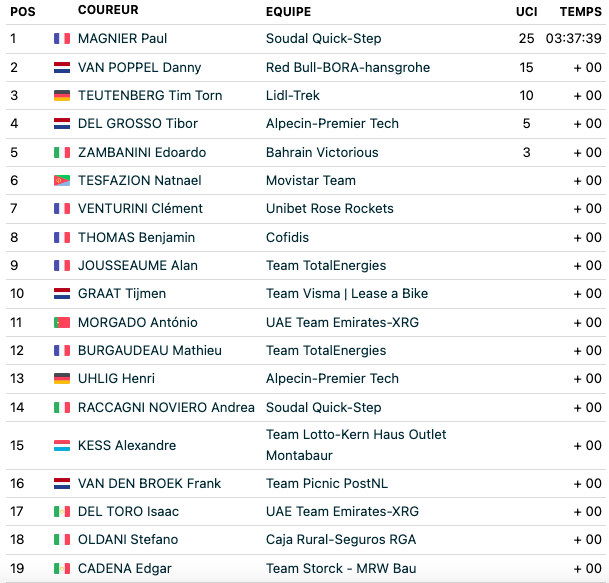
Task: Open Team Lotto-Kern Haus Outlet Montabaur link
Action: (x=356, y=445)
